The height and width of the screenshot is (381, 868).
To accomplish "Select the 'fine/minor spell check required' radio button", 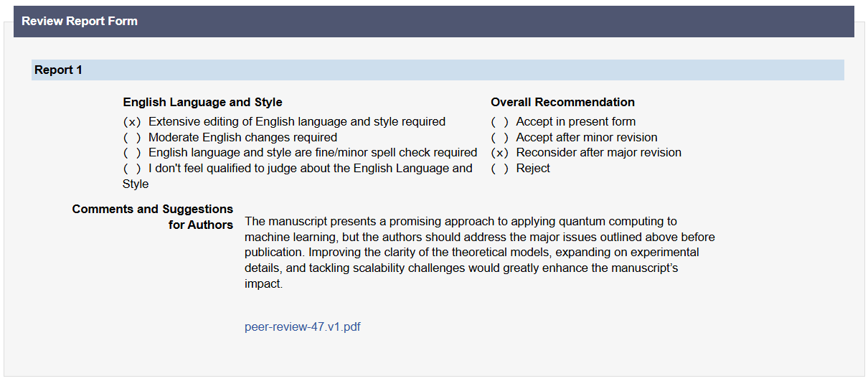I will click(132, 153).
